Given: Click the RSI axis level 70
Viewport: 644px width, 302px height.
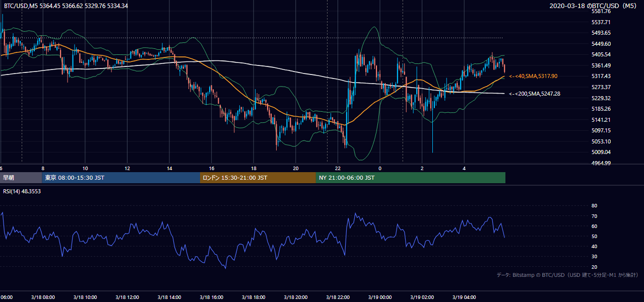Looking at the screenshot, I should pyautogui.click(x=594, y=216).
